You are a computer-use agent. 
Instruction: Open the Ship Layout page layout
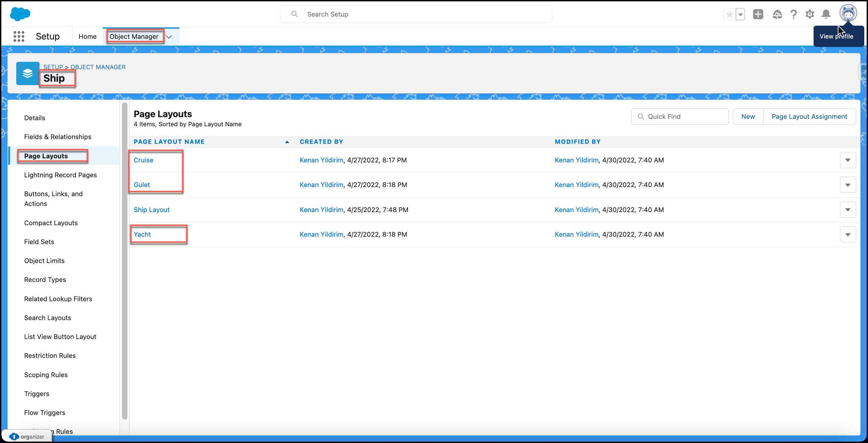pyautogui.click(x=151, y=210)
